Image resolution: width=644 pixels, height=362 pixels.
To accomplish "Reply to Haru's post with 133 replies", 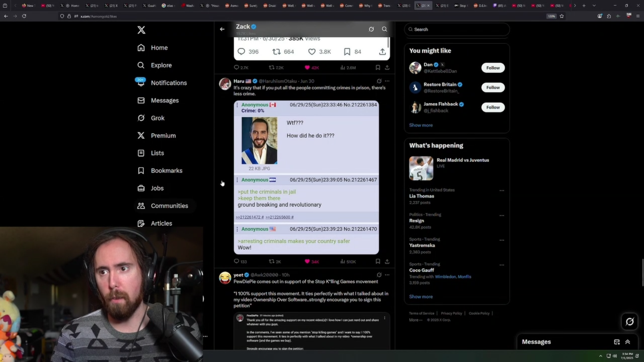I will [x=240, y=261].
